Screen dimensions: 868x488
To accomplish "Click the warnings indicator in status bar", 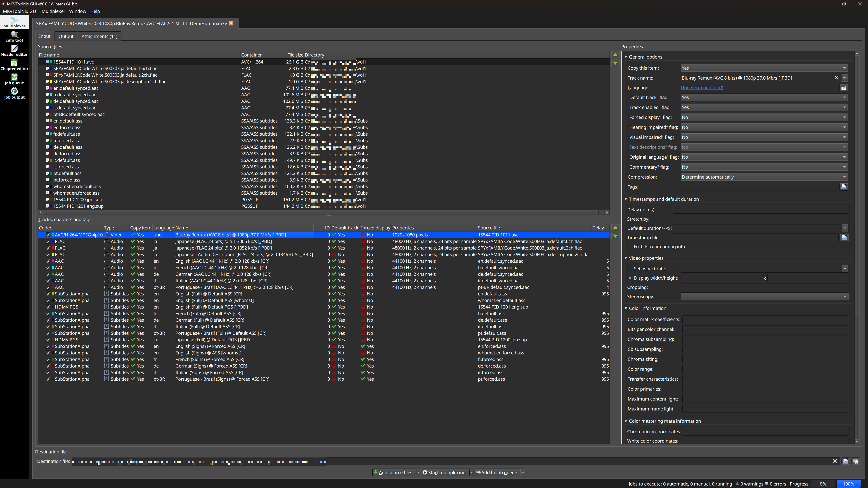I will pyautogui.click(x=749, y=484).
